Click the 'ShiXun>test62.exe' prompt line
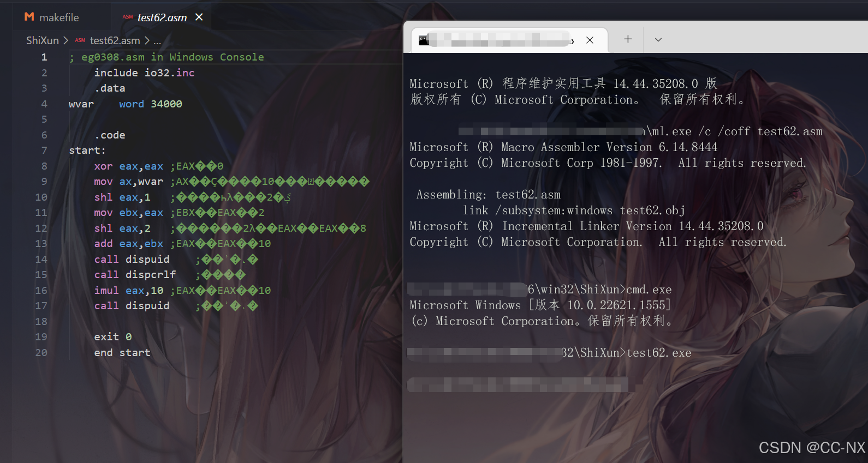The width and height of the screenshot is (868, 463). (636, 353)
